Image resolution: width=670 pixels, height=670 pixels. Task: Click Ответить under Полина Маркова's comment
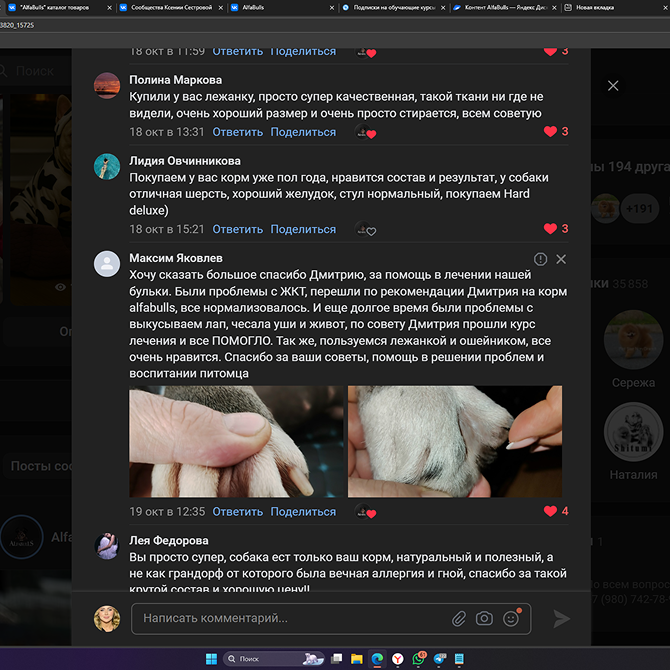point(238,132)
